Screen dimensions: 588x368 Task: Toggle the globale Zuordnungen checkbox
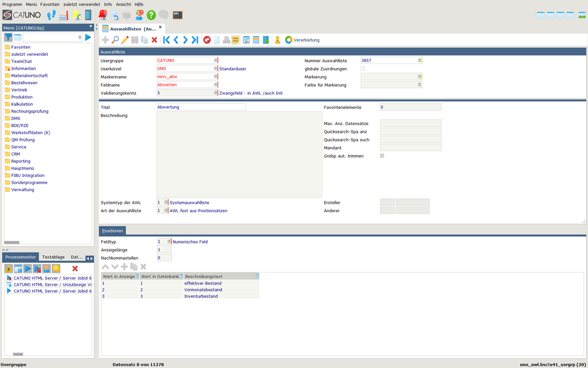pos(363,69)
